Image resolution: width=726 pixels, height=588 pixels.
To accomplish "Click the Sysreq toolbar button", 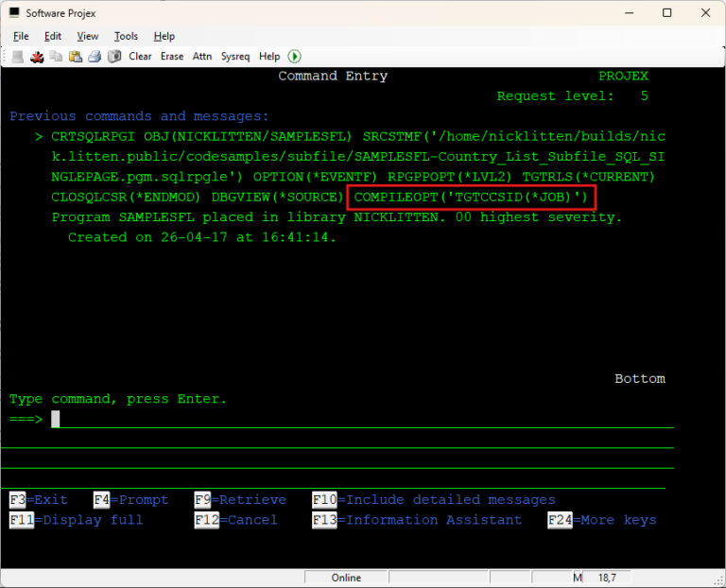I will 235,57.
